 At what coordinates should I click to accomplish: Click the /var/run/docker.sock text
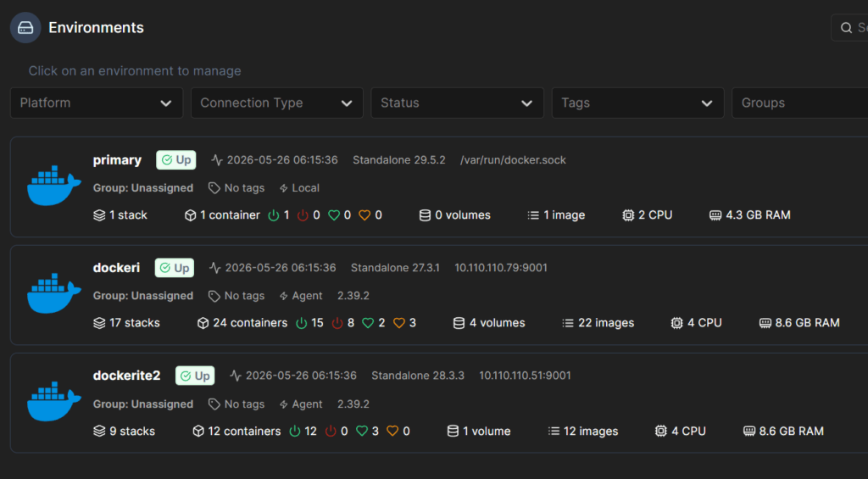pos(513,160)
